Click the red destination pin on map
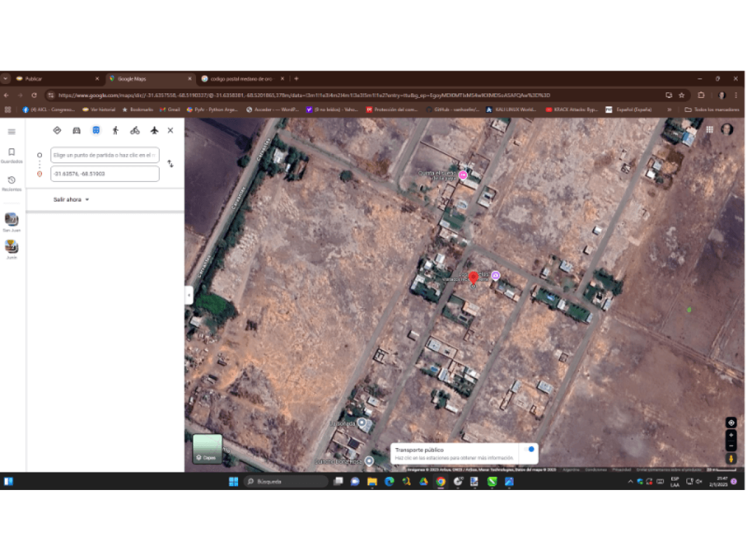 tap(473, 278)
